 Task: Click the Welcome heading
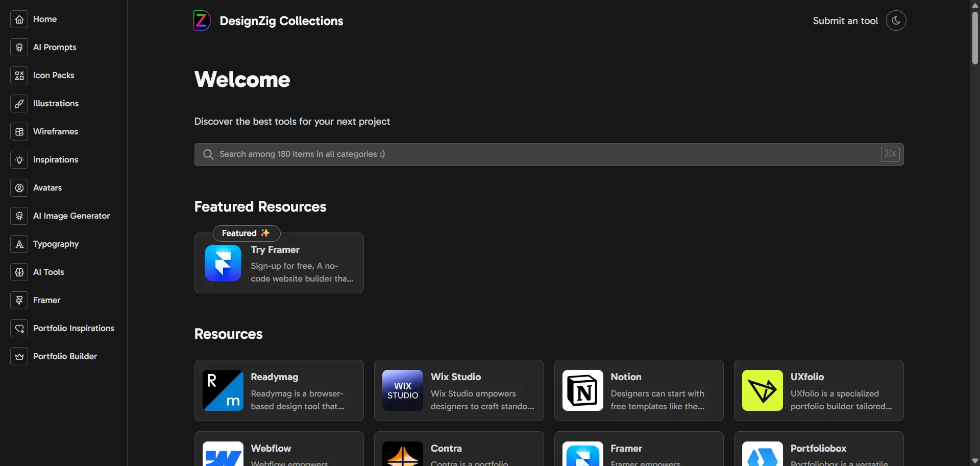pos(242,80)
